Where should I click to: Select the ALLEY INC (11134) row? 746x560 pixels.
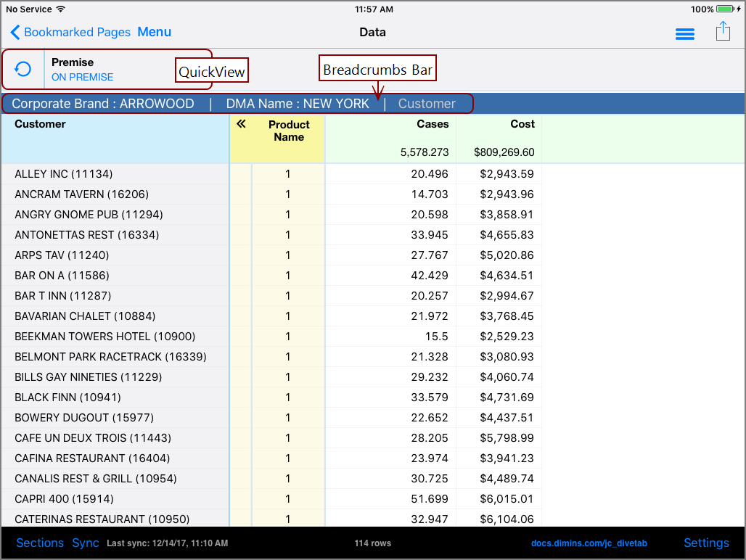point(64,174)
